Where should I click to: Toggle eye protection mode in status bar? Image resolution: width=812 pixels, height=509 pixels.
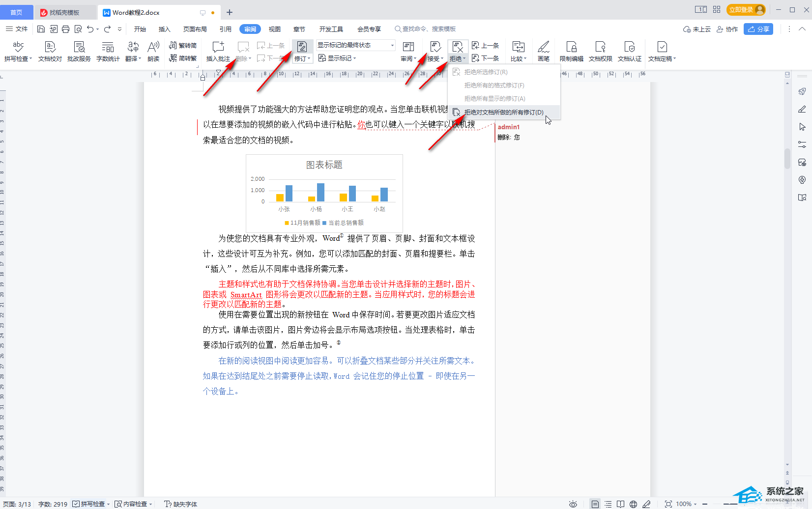click(573, 504)
